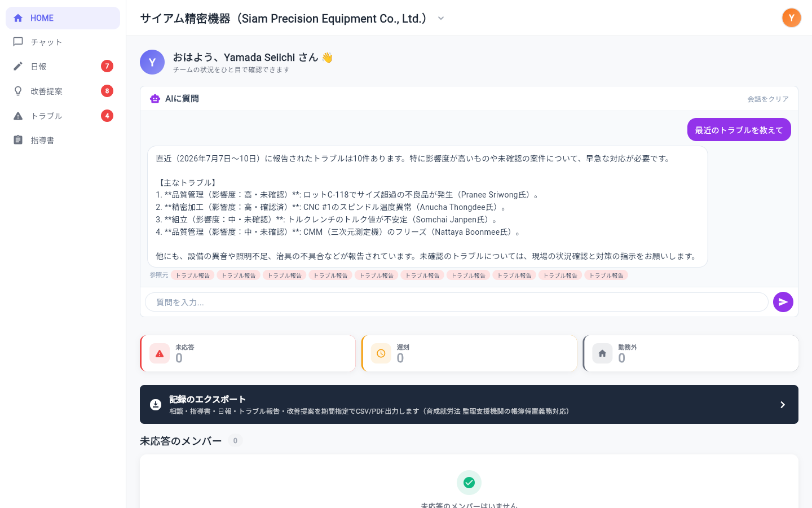Click the last トラブル報告 reference tag
This screenshot has height=508, width=812.
point(606,275)
